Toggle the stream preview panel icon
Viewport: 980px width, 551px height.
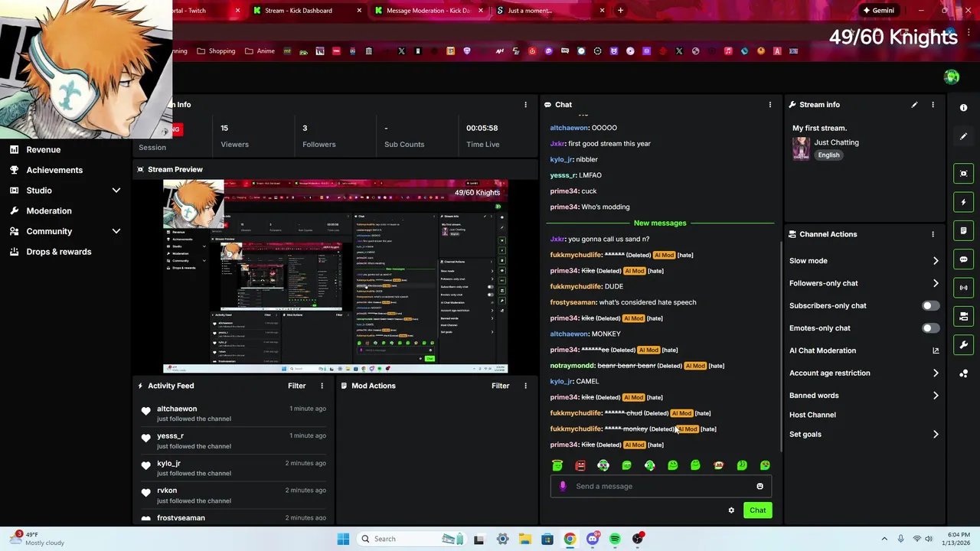click(963, 174)
